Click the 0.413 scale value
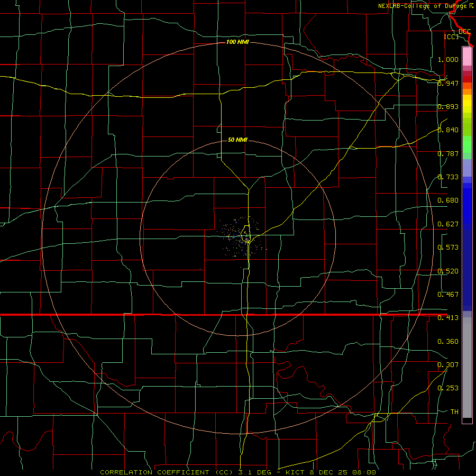The height and width of the screenshot is (476, 476). pyautogui.click(x=448, y=318)
